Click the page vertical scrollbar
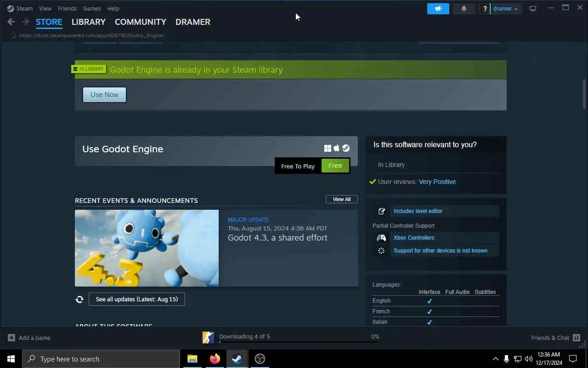Screen dimensions: 588x368 [x=584, y=94]
